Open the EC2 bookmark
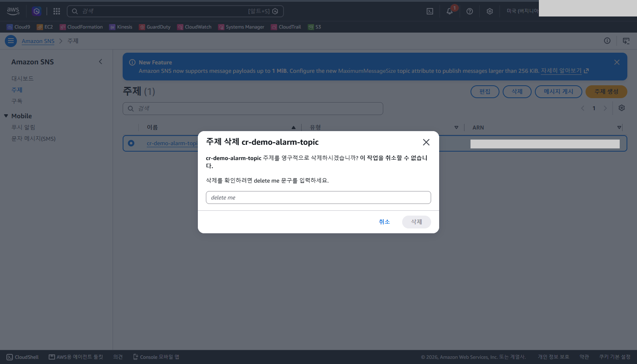The image size is (637, 364). pyautogui.click(x=45, y=27)
